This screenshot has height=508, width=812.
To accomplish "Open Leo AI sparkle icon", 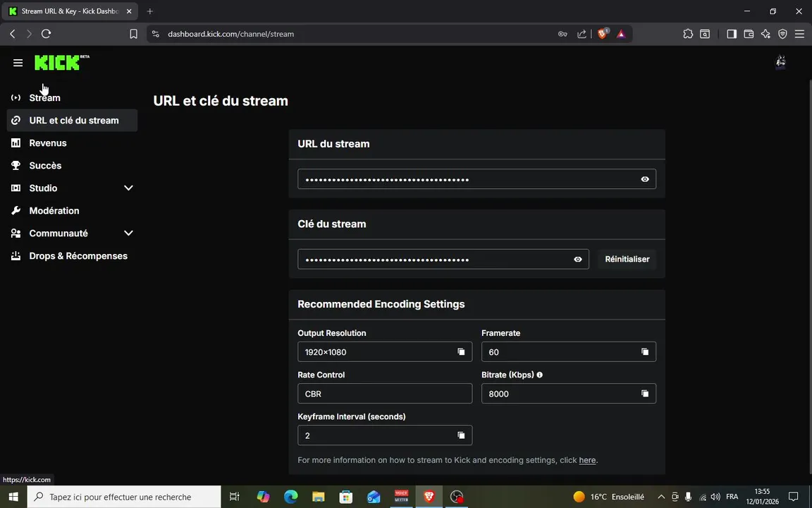I will (x=766, y=34).
